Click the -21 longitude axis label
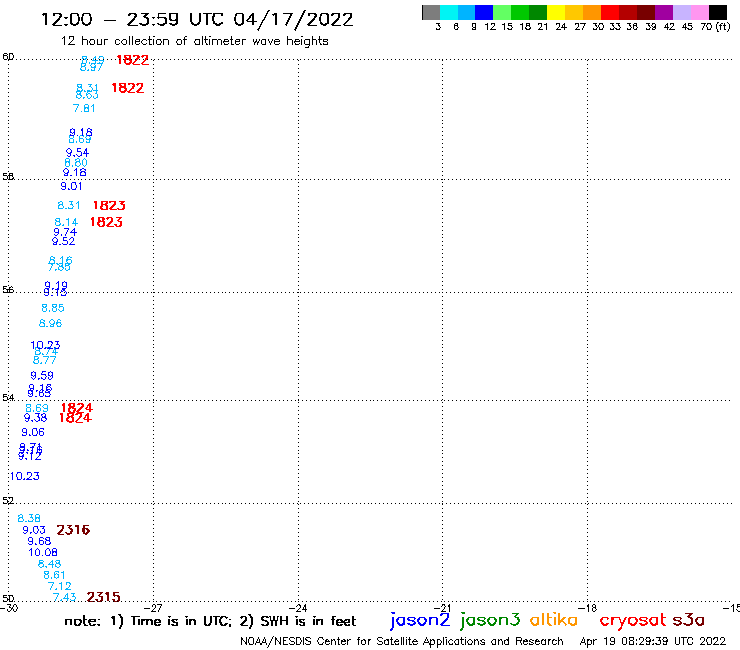 442,608
